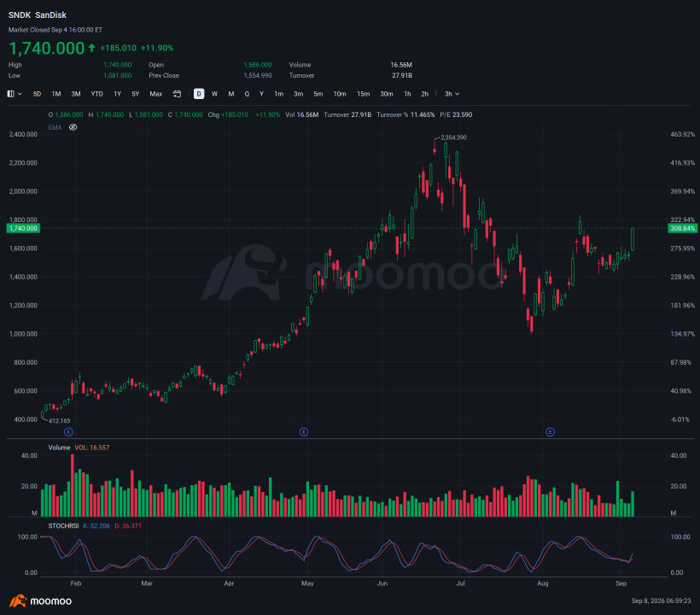
Task: Choose the 15m intraday interval
Action: 364,94
